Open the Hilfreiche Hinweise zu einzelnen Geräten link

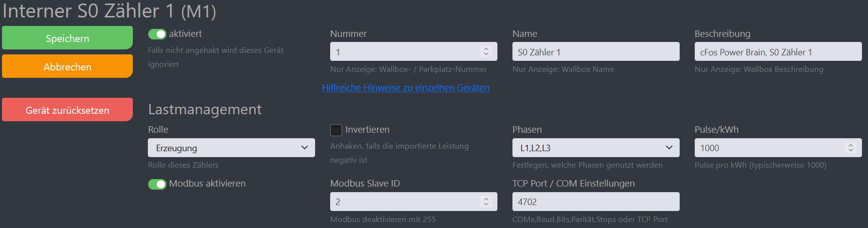coord(406,88)
